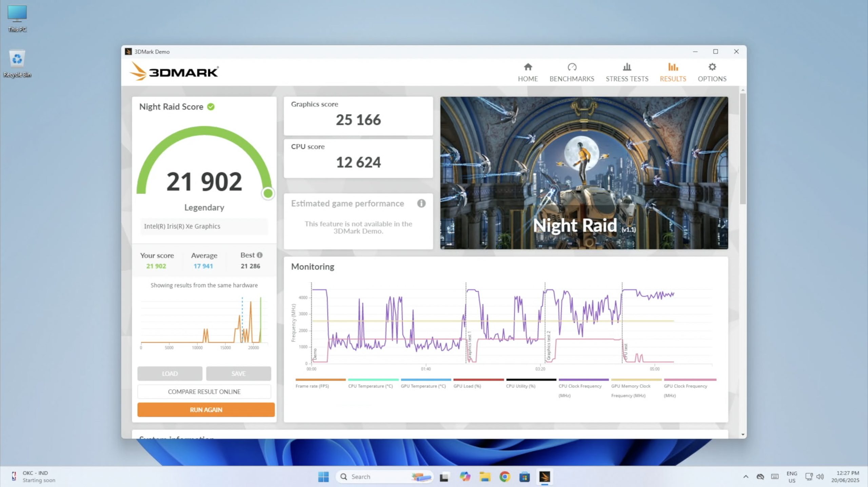Open Google Chrome from the taskbar
868x487 pixels.
click(505, 477)
